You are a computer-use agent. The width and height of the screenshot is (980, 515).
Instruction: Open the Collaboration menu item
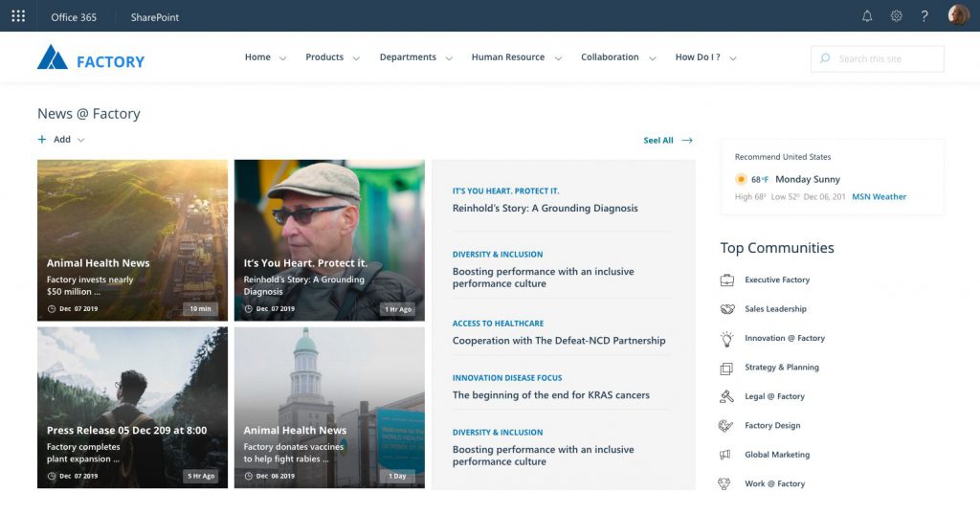(610, 57)
